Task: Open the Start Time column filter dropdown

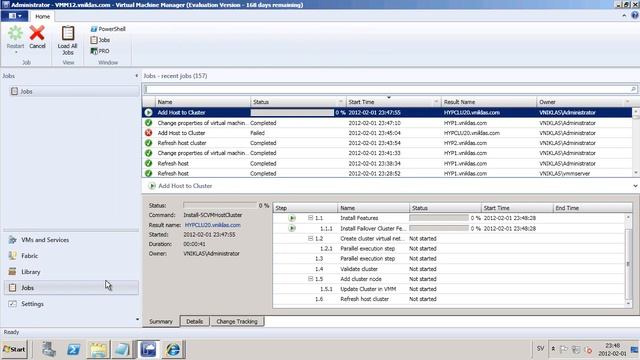Action: pyautogui.click(x=436, y=102)
